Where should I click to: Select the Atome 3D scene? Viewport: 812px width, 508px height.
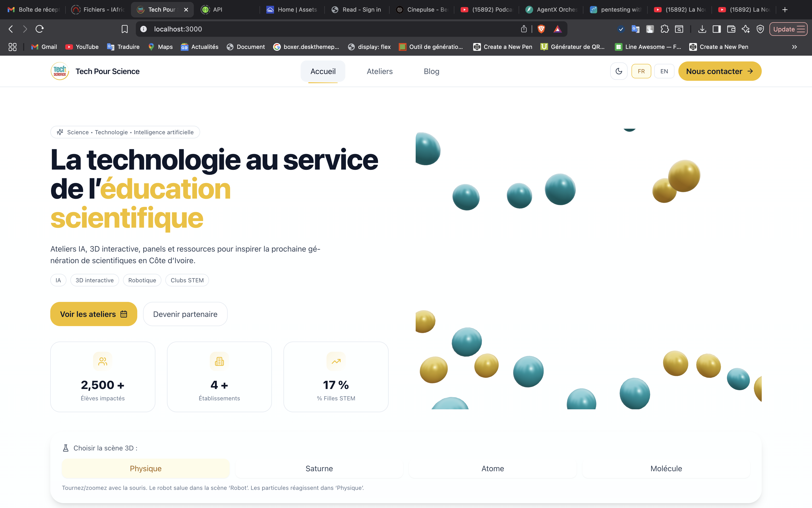pos(493,468)
